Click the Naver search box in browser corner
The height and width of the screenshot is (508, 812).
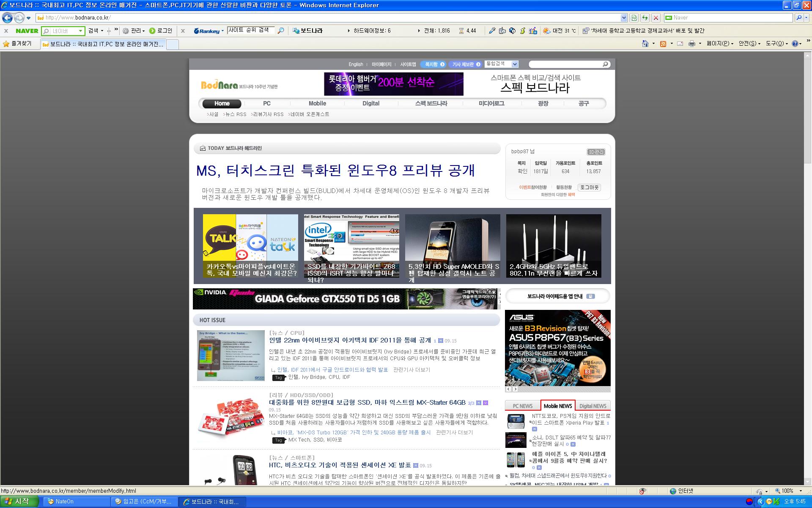click(727, 17)
